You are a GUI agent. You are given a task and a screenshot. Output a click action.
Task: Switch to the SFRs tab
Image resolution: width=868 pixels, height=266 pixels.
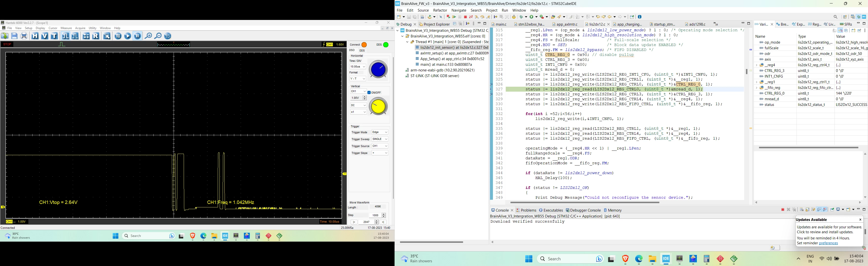coord(846,24)
